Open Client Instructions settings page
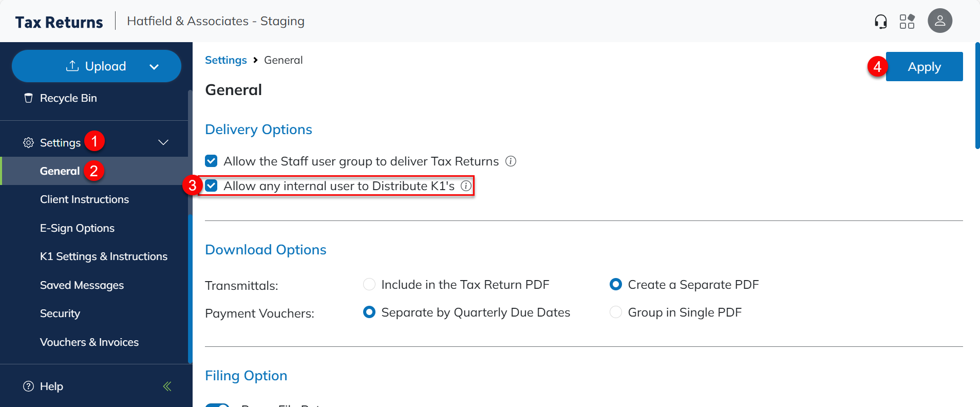The width and height of the screenshot is (980, 407). tap(84, 199)
